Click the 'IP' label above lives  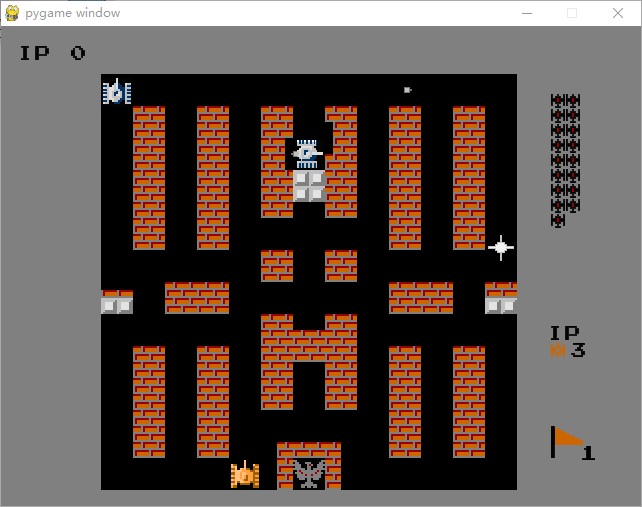[565, 333]
